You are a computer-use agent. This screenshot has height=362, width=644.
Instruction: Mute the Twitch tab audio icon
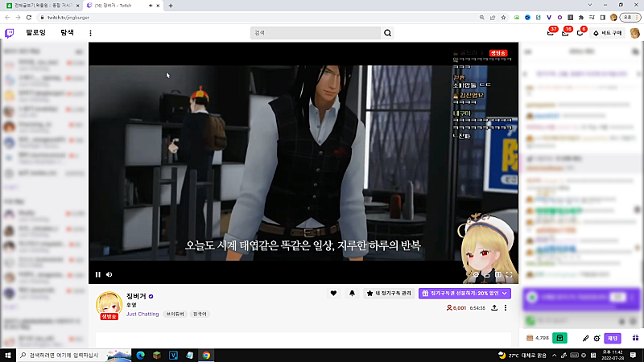coord(151,6)
